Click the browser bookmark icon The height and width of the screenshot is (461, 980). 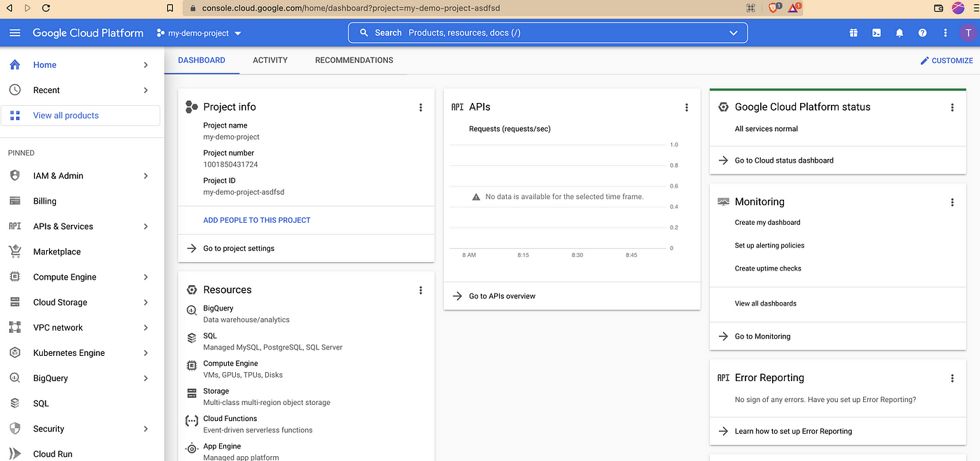169,8
